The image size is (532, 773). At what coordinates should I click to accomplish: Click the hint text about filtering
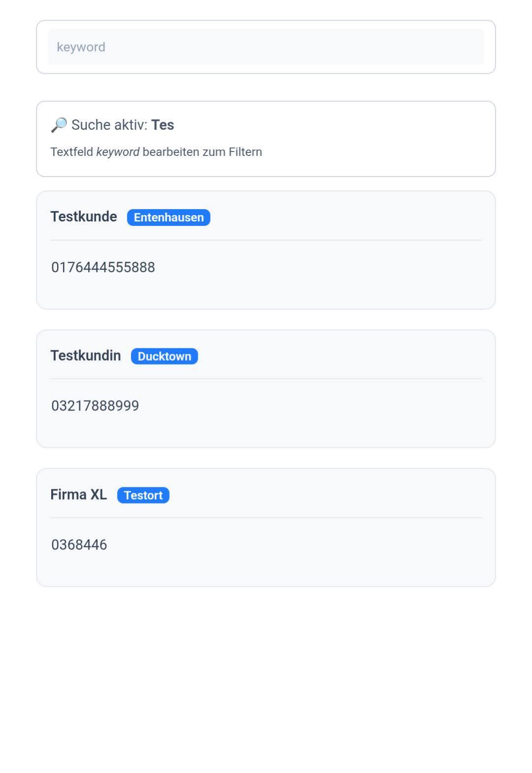156,152
